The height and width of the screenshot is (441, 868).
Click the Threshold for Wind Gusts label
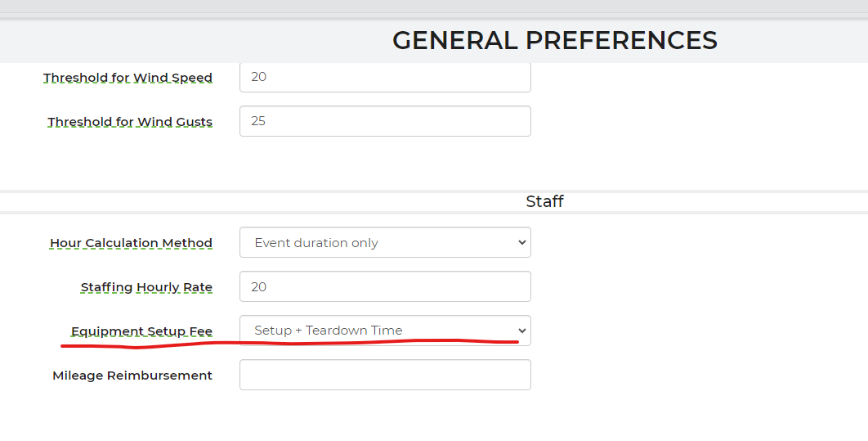130,122
